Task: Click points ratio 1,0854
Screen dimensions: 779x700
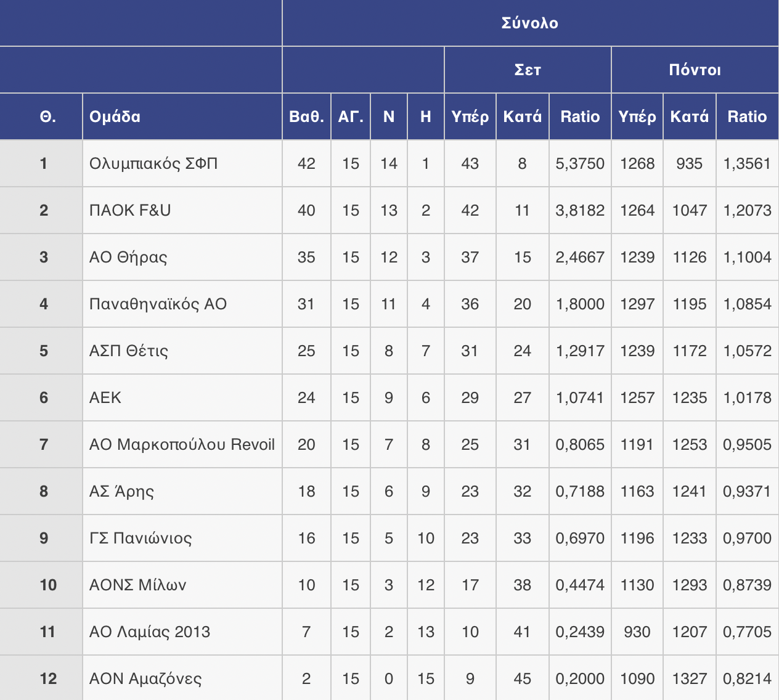Action: point(747,304)
